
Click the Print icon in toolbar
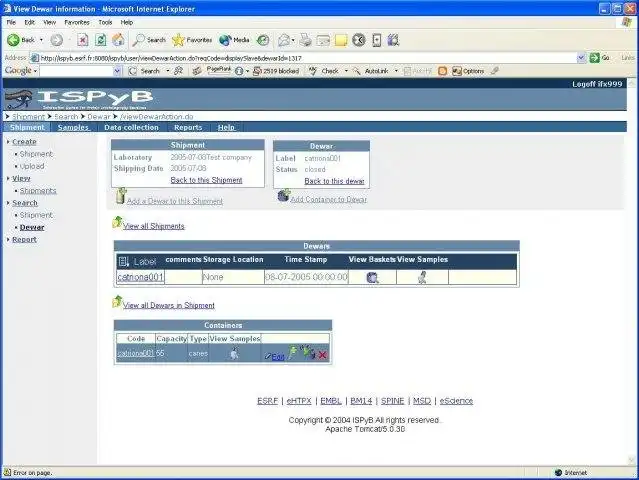tap(305, 40)
